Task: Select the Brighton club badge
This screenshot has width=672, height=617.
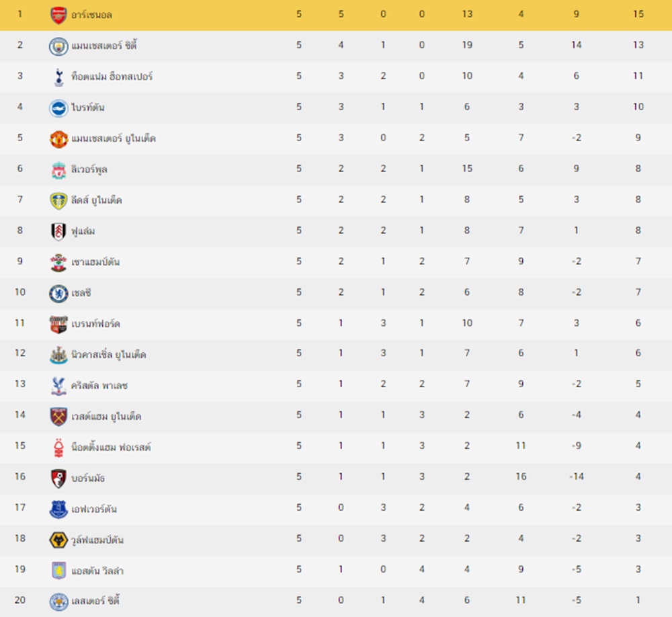Action: coord(58,108)
